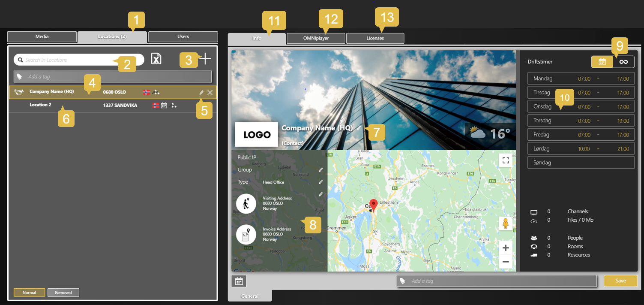Image resolution: width=644 pixels, height=305 pixels.
Task: Select the Location 2 row
Action: [113, 105]
